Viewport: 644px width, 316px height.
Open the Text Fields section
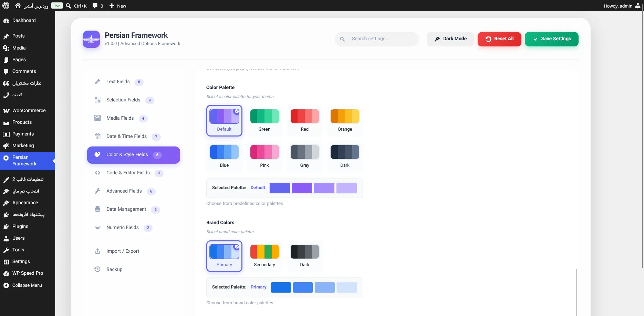[x=134, y=82]
